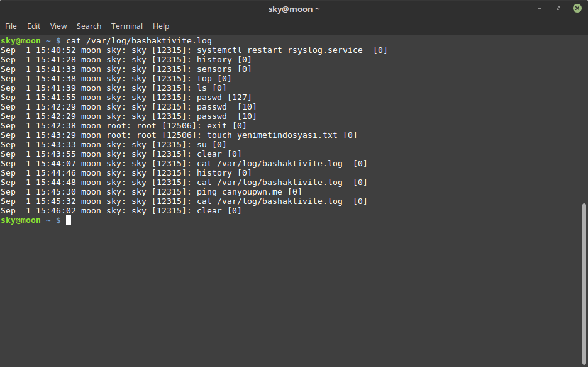
Task: Close the terminal window
Action: click(577, 8)
